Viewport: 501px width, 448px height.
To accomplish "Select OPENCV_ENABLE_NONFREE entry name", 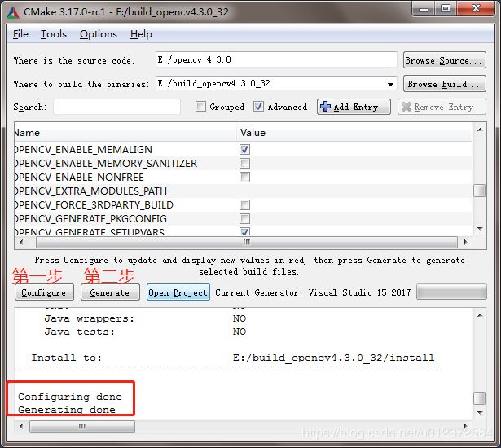I will 79,177.
